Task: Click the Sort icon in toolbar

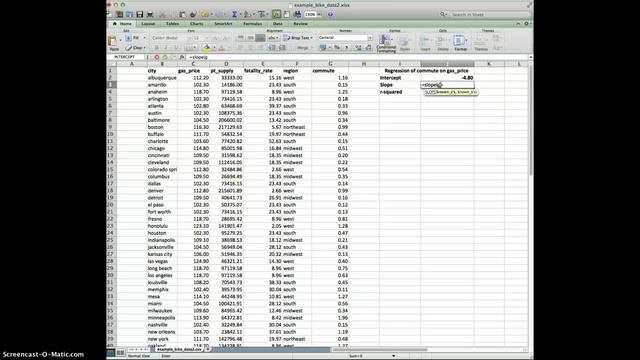Action: (x=247, y=15)
